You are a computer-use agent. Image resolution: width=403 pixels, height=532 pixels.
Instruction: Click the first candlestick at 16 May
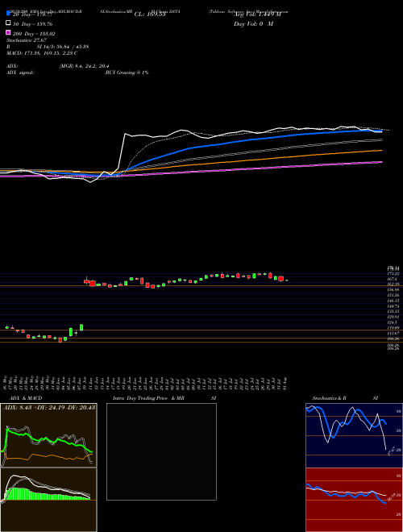point(7,327)
